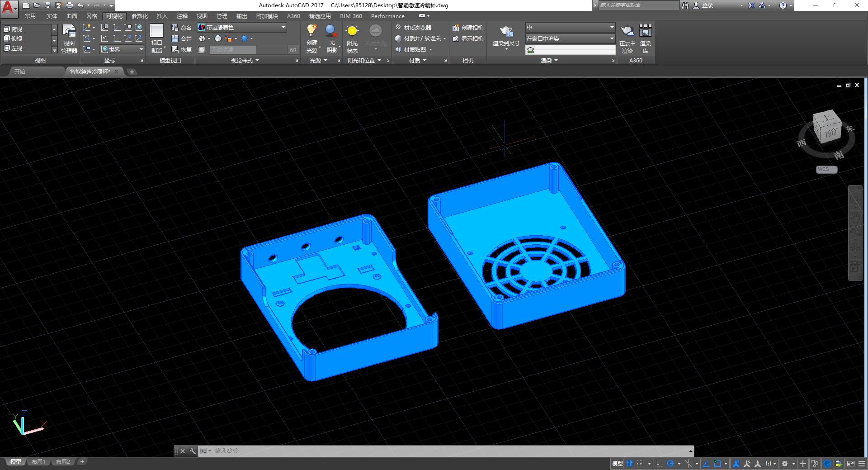Viewport: 868px width, 470px height.
Task: Select the 仰视 bottom view
Action: [14, 38]
